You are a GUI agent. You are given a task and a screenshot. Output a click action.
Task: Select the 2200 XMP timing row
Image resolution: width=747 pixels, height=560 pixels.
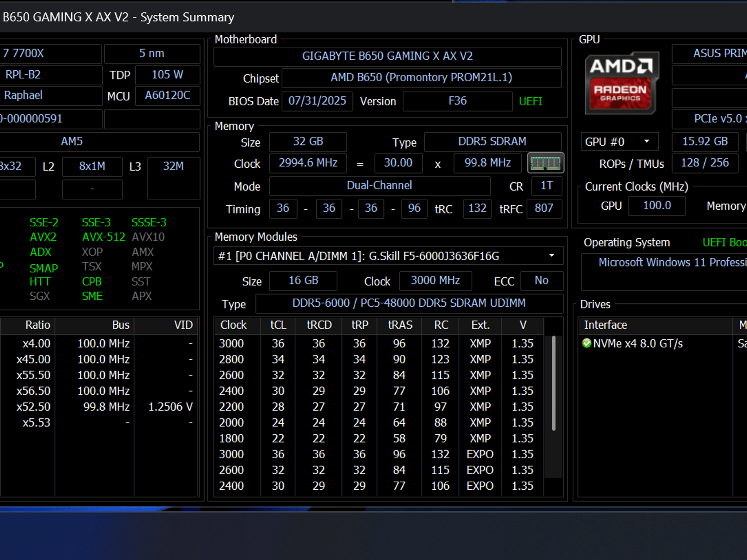pyautogui.click(x=379, y=407)
